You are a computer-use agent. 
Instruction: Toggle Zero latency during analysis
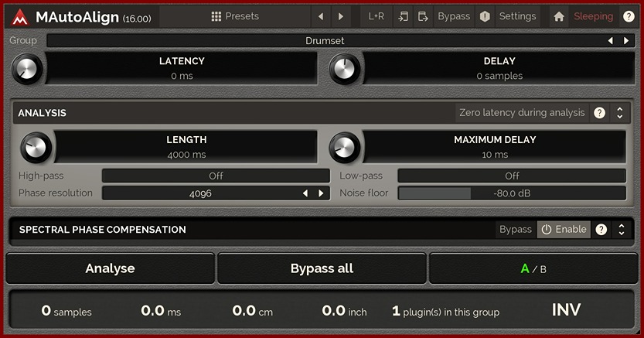pos(522,112)
